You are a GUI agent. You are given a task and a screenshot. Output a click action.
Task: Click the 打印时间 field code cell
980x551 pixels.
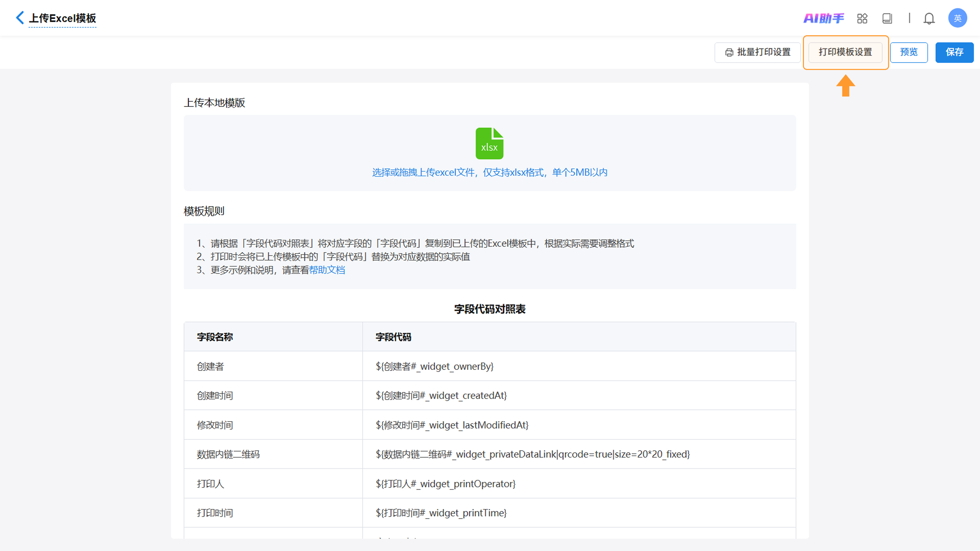click(441, 513)
